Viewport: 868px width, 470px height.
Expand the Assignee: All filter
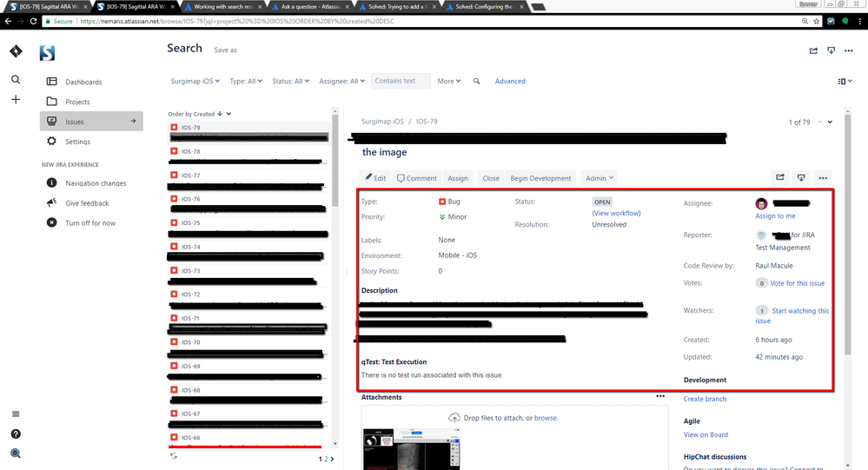[341, 82]
